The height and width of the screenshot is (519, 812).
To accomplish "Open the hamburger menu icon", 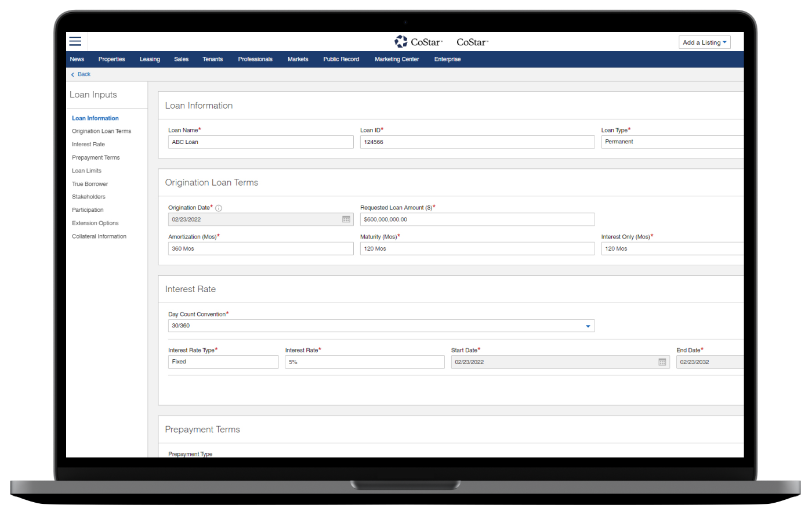I will (75, 41).
